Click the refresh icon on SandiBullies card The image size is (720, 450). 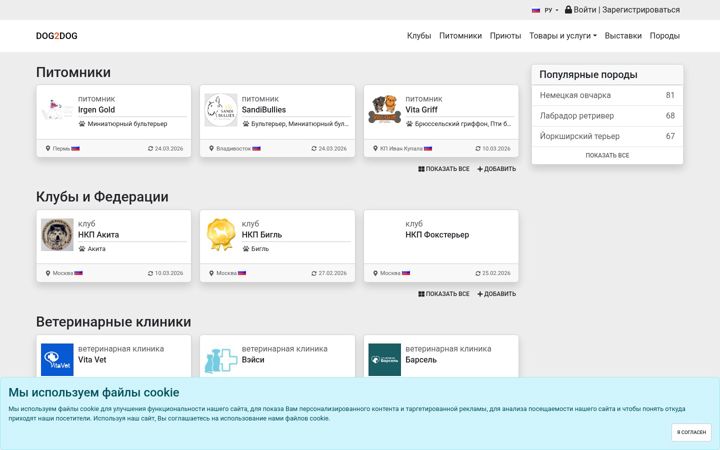click(314, 148)
